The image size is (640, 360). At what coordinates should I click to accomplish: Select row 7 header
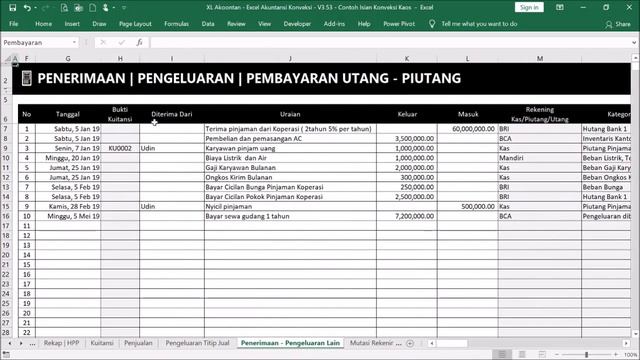point(6,129)
